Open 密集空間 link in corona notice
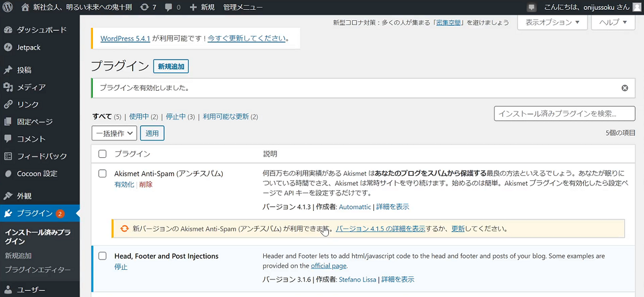The width and height of the screenshot is (644, 297). click(x=450, y=23)
